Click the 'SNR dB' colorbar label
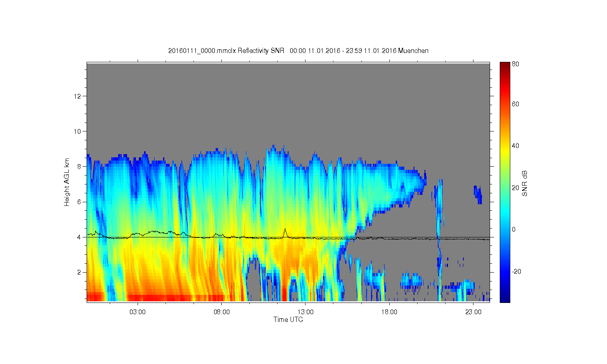This screenshot has height=364, width=607. point(525,183)
